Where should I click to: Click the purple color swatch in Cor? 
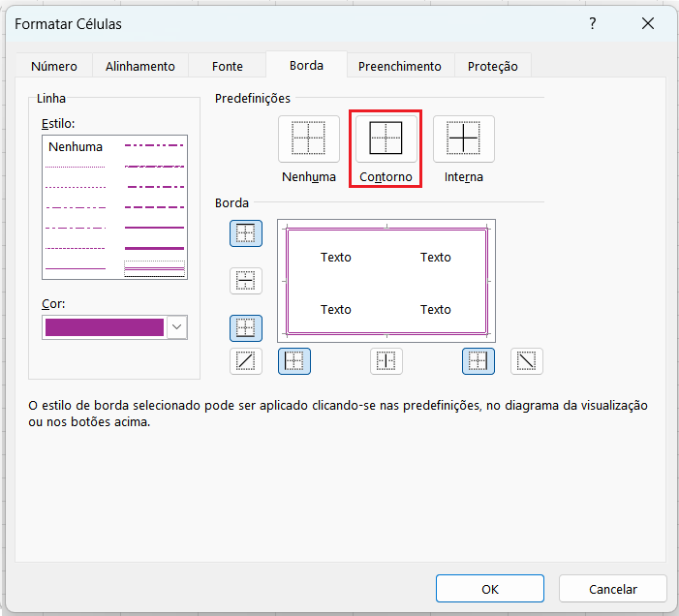(105, 327)
